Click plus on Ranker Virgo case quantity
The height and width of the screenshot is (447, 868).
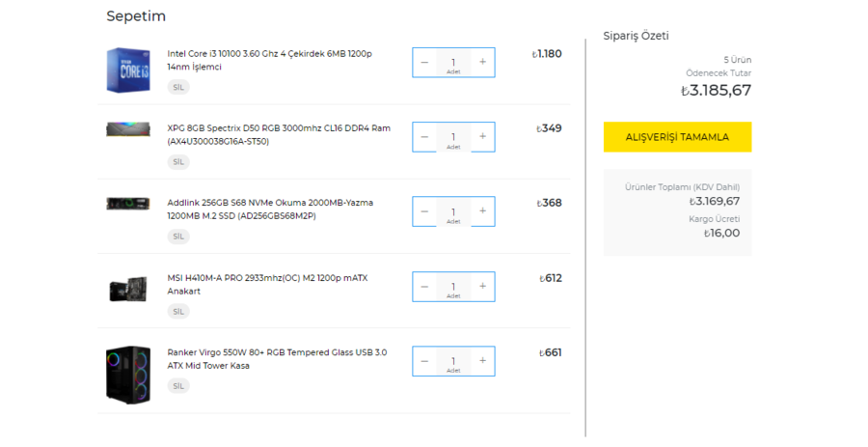coord(482,360)
